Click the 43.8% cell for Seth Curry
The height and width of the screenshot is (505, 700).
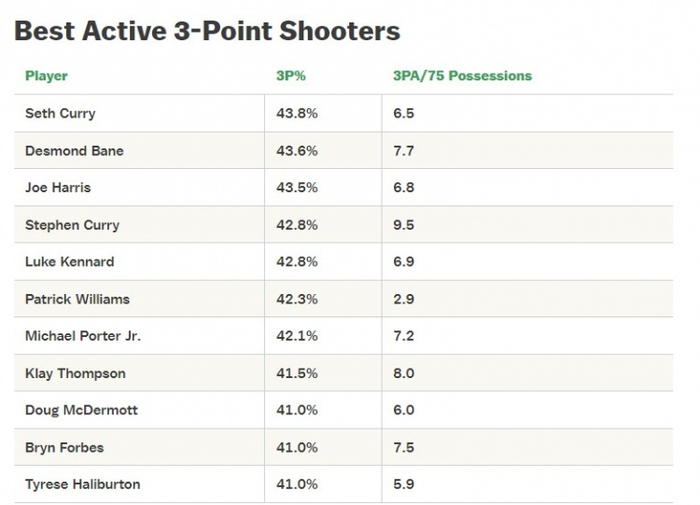point(297,114)
